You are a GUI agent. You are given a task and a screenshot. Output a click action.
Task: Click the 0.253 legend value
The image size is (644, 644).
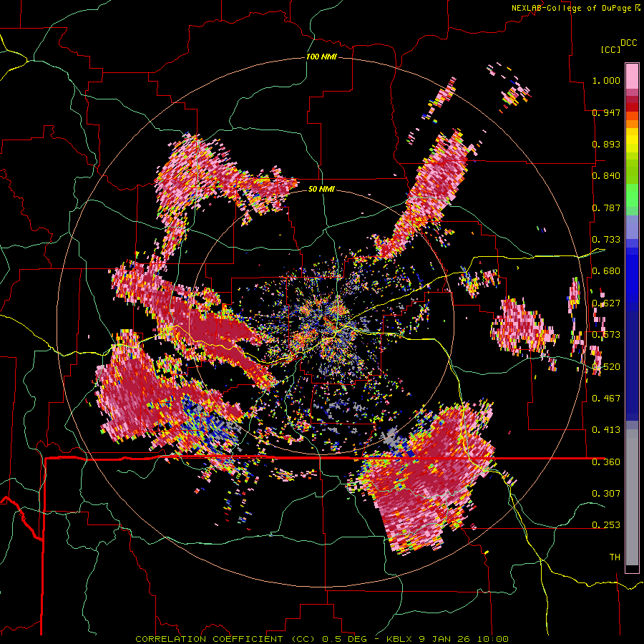tap(606, 525)
